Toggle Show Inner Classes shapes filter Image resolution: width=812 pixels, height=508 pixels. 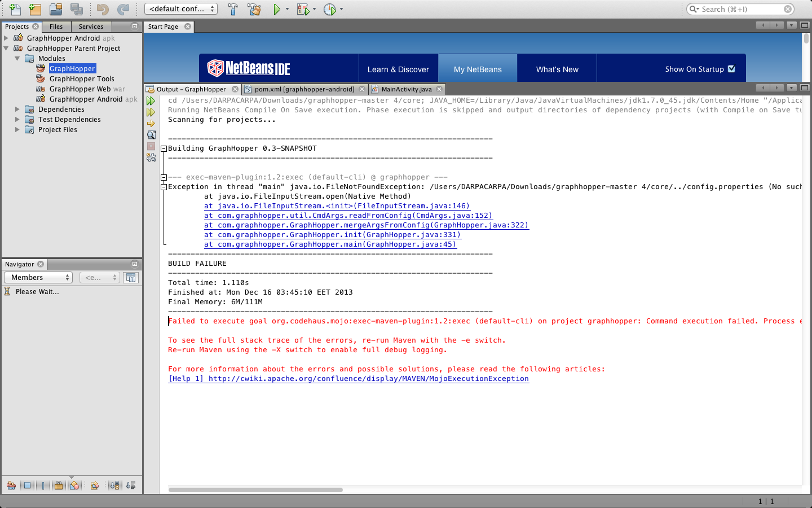click(74, 485)
